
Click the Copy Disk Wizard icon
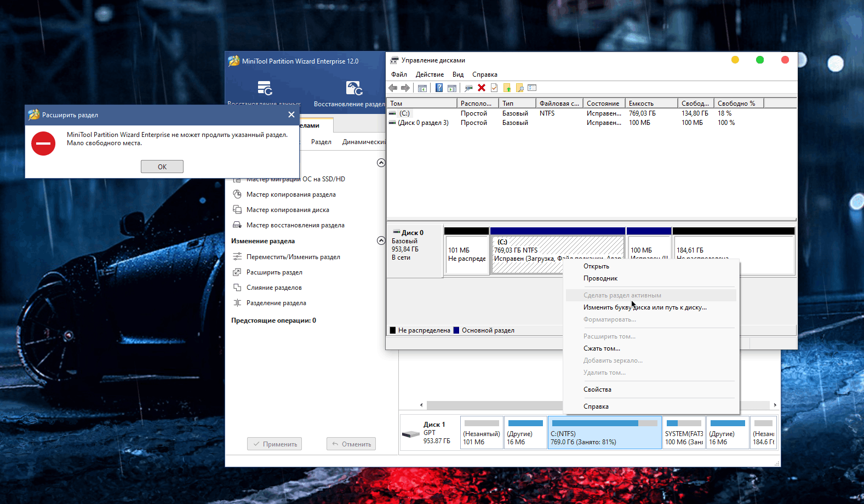237,210
